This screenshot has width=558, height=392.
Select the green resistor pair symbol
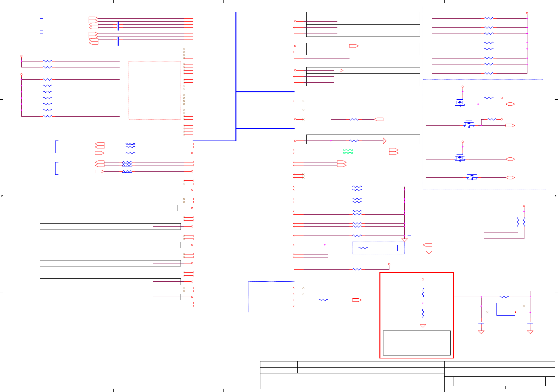coord(348,151)
